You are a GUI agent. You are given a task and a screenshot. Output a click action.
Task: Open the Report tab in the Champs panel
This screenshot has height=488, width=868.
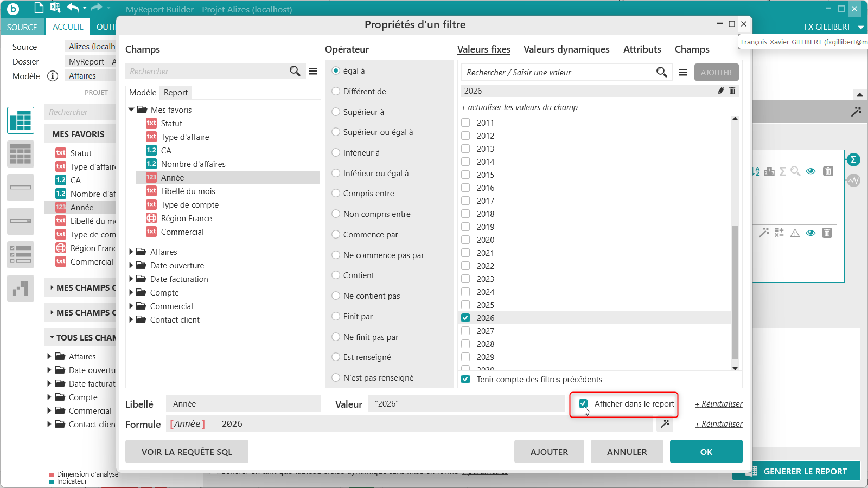point(176,93)
